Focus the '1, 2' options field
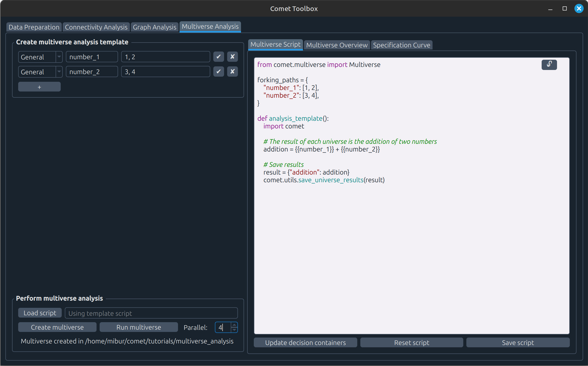Screen dimensions: 588x366 click(165, 57)
